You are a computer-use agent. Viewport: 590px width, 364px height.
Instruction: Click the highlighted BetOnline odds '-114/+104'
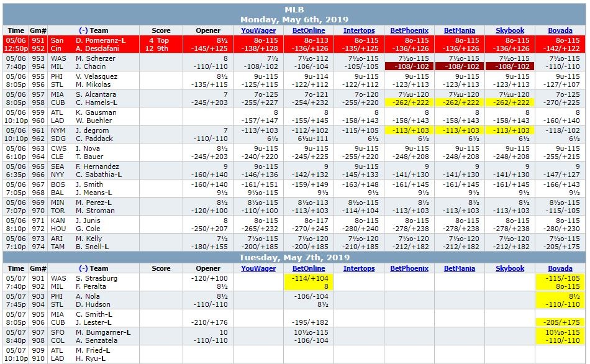310,278
